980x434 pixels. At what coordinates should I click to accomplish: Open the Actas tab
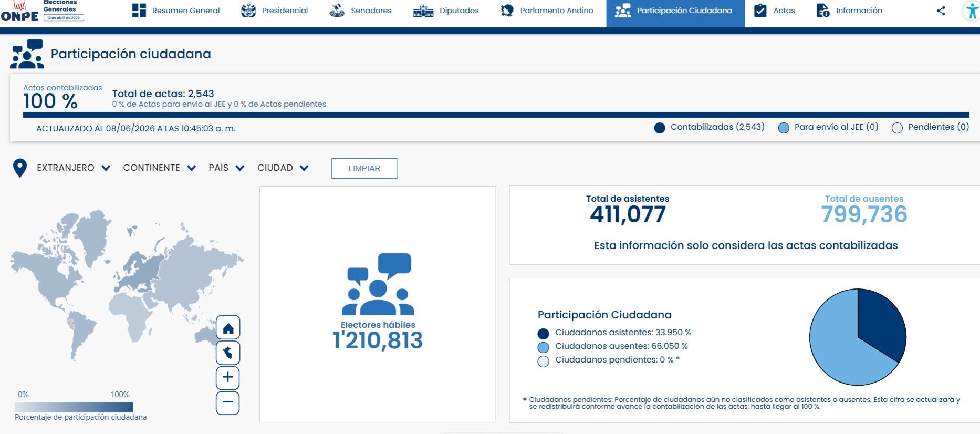[775, 11]
